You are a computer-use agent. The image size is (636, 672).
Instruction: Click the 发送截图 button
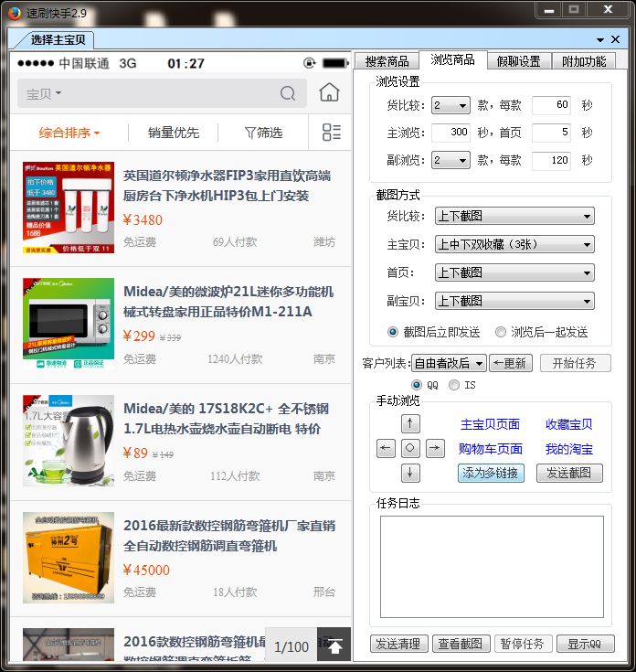pyautogui.click(x=569, y=474)
